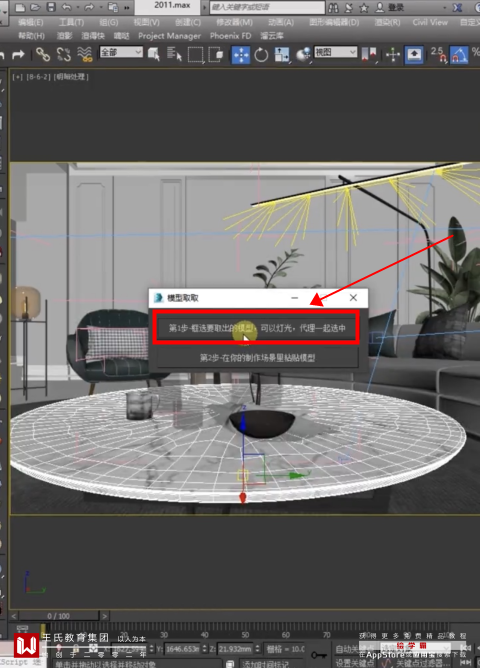The width and height of the screenshot is (480, 668).
Task: Click the time slider 0 / 100
Action: coord(58,616)
